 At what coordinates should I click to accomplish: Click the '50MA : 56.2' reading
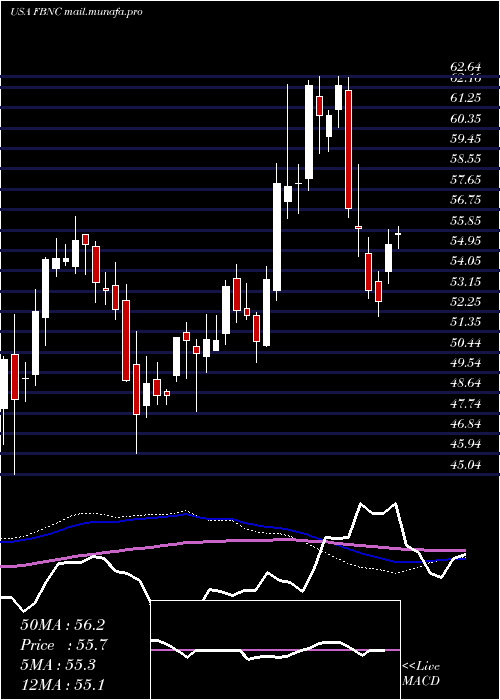click(62, 625)
